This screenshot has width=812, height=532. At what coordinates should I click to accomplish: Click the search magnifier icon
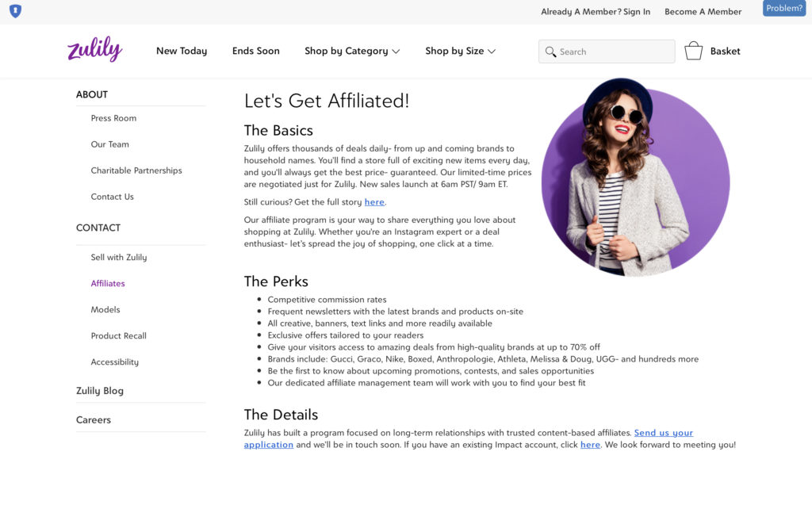pyautogui.click(x=550, y=52)
